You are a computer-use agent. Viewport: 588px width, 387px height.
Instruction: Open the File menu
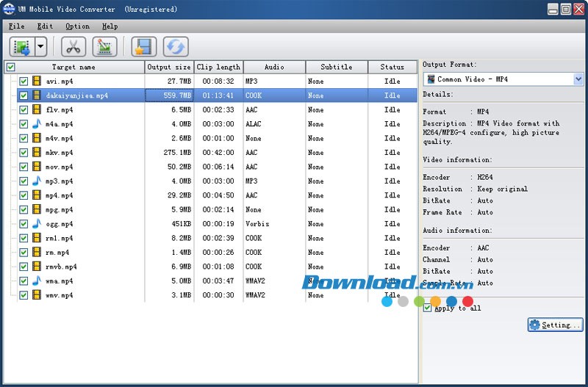click(x=16, y=26)
